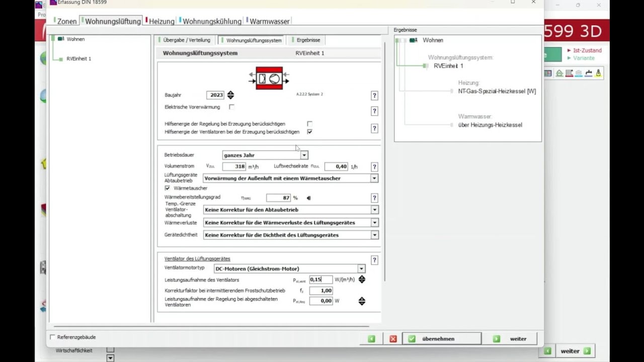
Task: Click the Wohnen zone icon in the left tree
Action: (60, 39)
